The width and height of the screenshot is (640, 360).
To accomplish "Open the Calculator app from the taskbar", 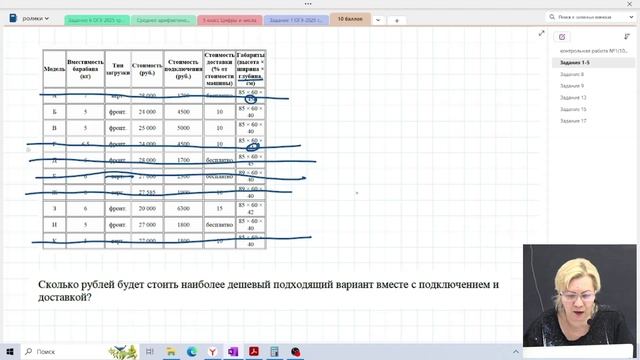I will coord(275,351).
